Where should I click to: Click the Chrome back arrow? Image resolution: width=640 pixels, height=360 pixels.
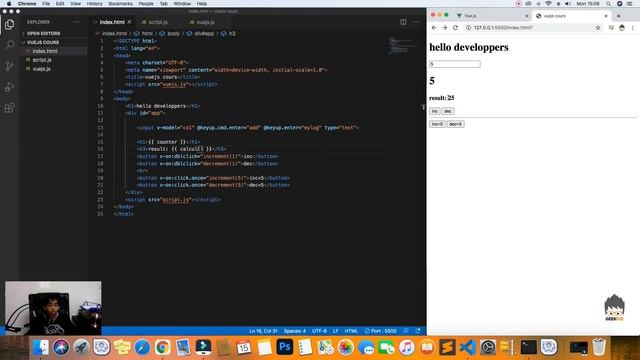[x=434, y=28]
